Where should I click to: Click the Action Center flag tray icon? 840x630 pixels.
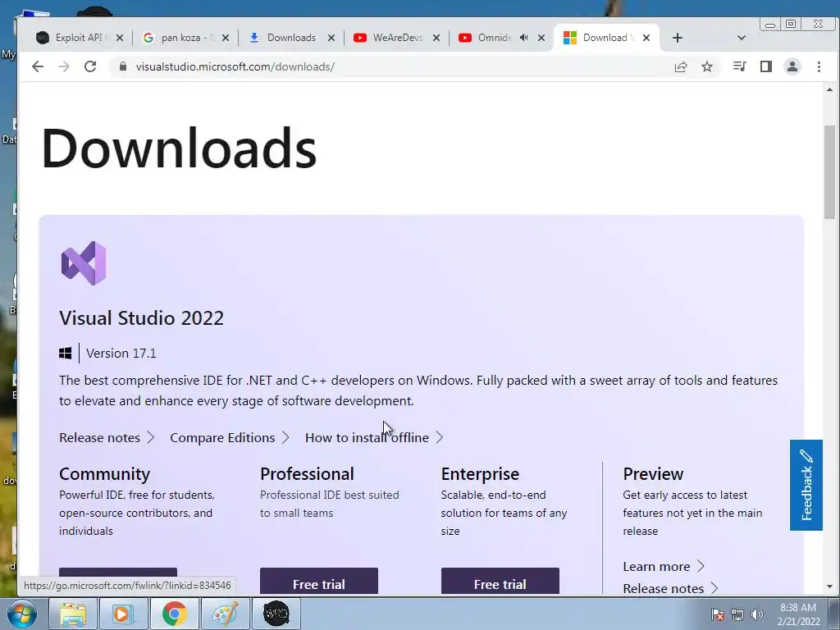[x=718, y=614]
